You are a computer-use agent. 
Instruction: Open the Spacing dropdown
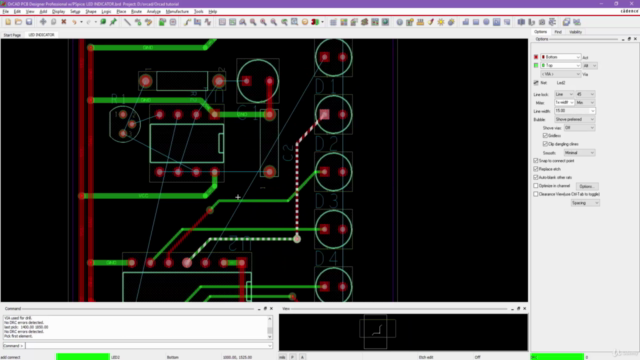click(x=585, y=203)
